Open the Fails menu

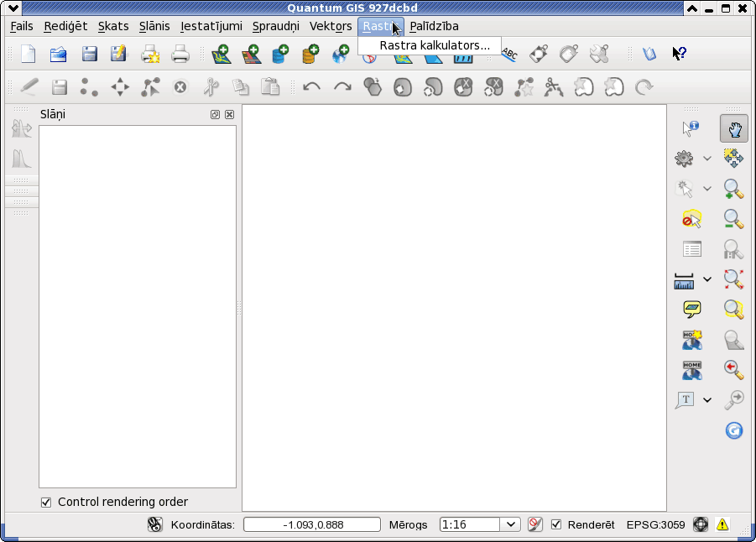pyautogui.click(x=22, y=26)
